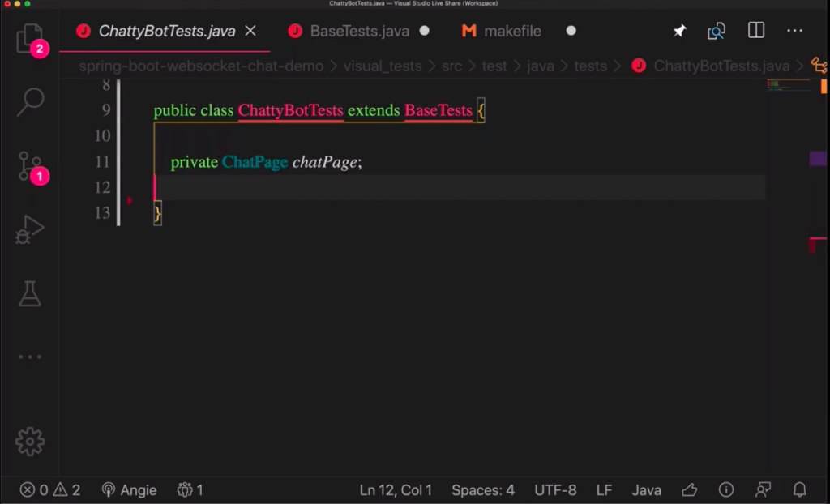Image resolution: width=830 pixels, height=504 pixels.
Task: Open the Source Control view
Action: pos(30,166)
